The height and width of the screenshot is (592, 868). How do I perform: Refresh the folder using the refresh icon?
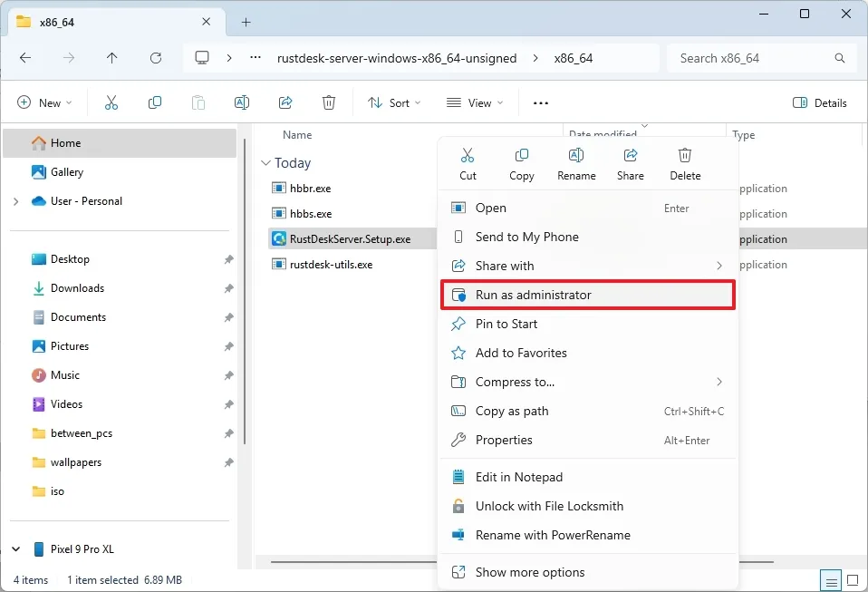click(155, 57)
